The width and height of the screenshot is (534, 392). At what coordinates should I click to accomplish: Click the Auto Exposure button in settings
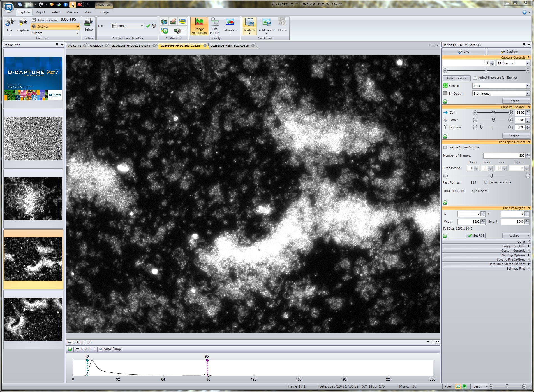coord(456,78)
